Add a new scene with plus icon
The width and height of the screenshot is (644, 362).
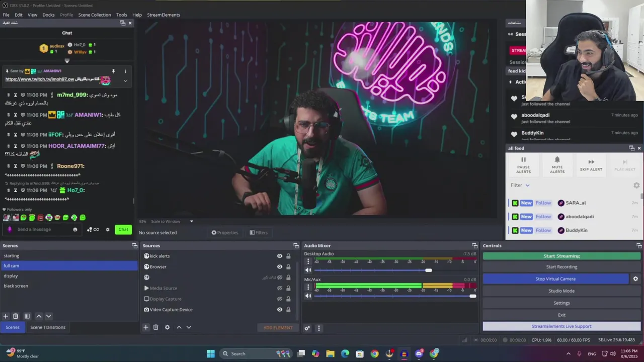tap(6, 316)
